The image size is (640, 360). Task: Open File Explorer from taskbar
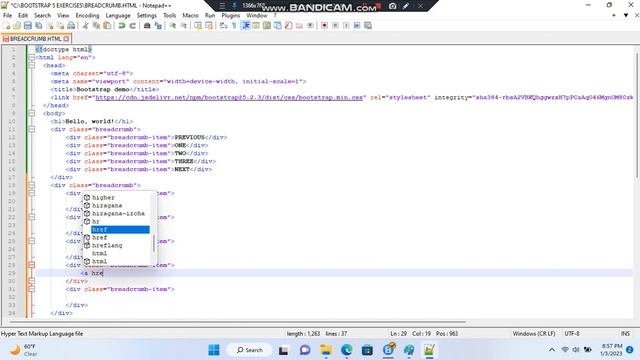[326, 350]
